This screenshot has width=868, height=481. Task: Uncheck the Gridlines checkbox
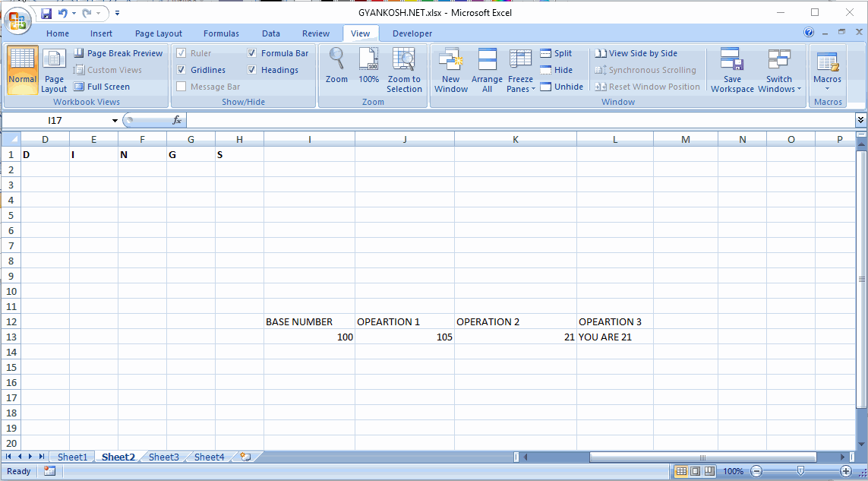(x=181, y=69)
